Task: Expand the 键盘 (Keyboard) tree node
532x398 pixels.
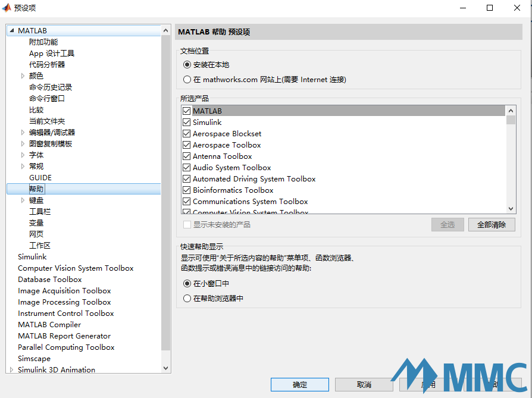Action: point(23,200)
